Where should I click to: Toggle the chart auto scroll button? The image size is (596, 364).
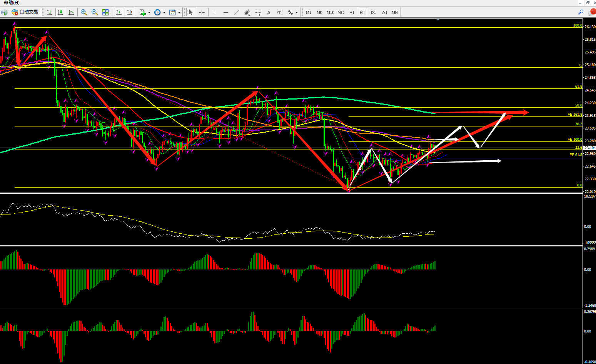pyautogui.click(x=119, y=12)
